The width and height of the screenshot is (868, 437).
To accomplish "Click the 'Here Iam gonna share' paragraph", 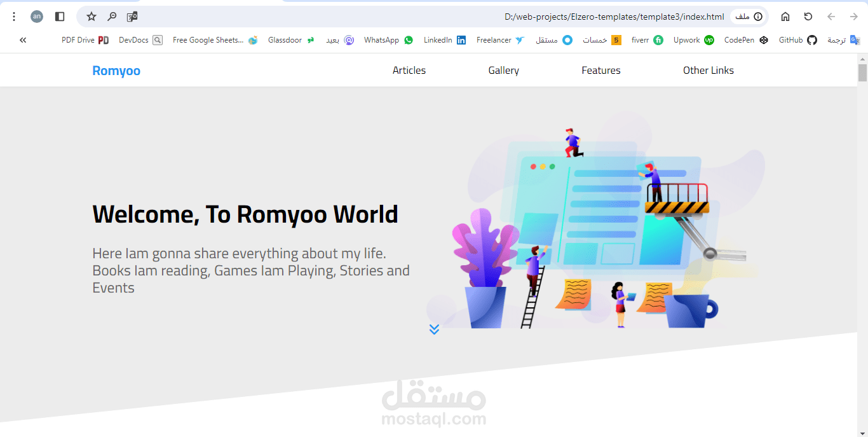I will click(251, 270).
